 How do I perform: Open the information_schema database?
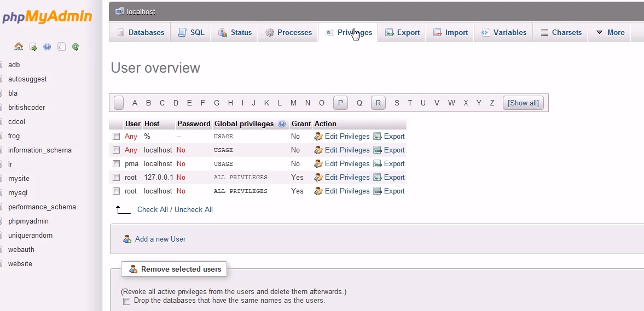[40, 150]
